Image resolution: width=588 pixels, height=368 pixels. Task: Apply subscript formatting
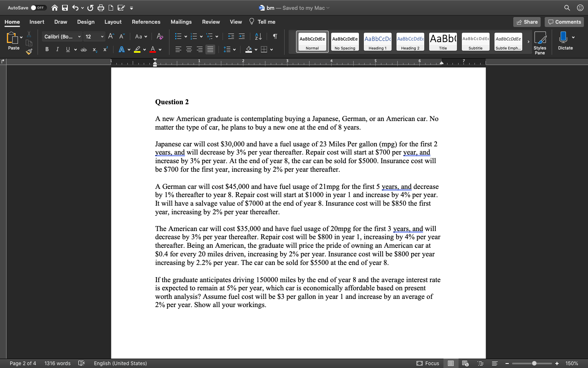tap(94, 49)
